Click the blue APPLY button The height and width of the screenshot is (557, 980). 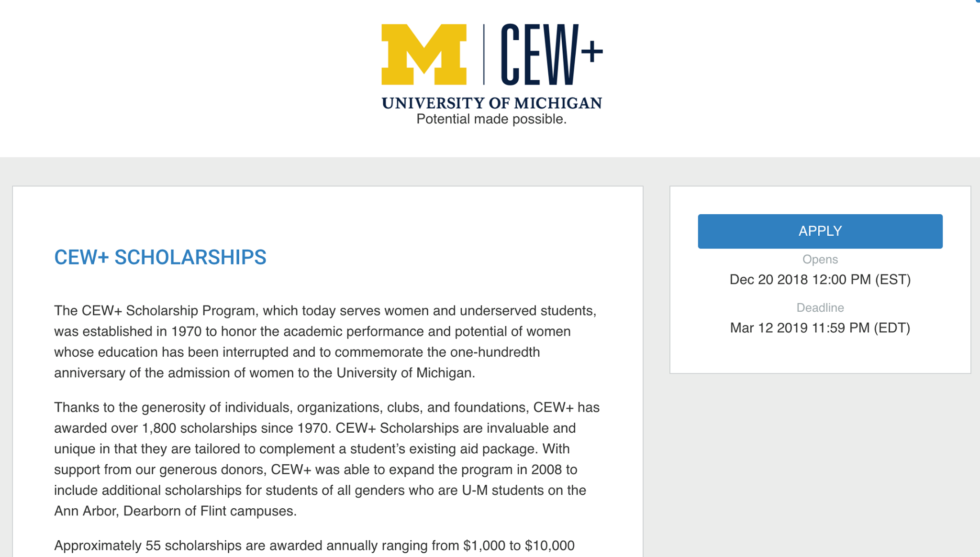click(x=820, y=231)
